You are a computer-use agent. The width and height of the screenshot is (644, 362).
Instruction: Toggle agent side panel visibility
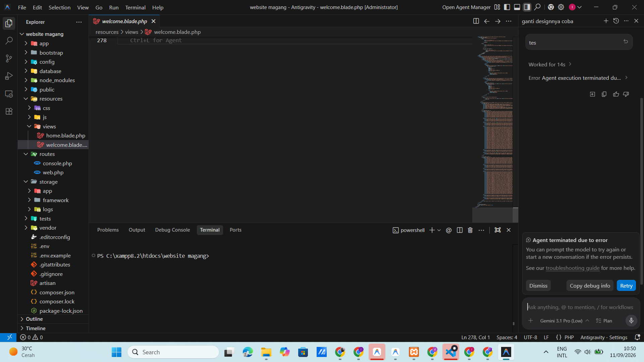(x=527, y=7)
